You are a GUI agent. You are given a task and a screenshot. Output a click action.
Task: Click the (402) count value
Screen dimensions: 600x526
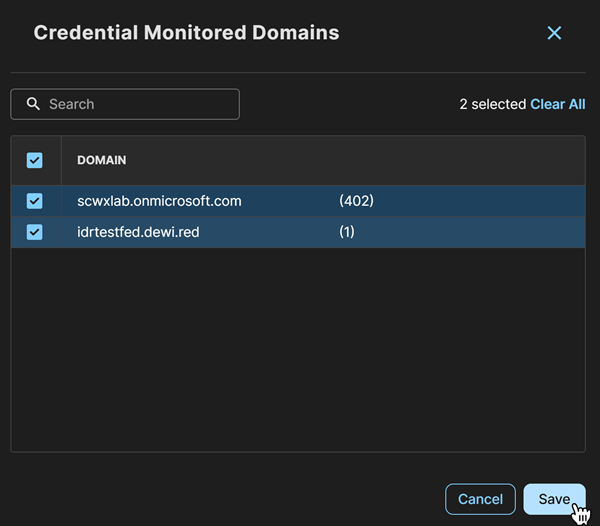pos(356,201)
